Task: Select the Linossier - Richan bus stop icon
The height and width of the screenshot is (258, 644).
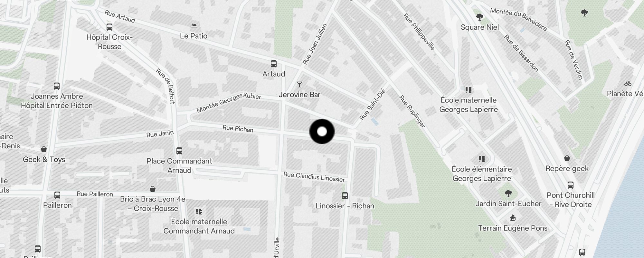Action: point(345,196)
